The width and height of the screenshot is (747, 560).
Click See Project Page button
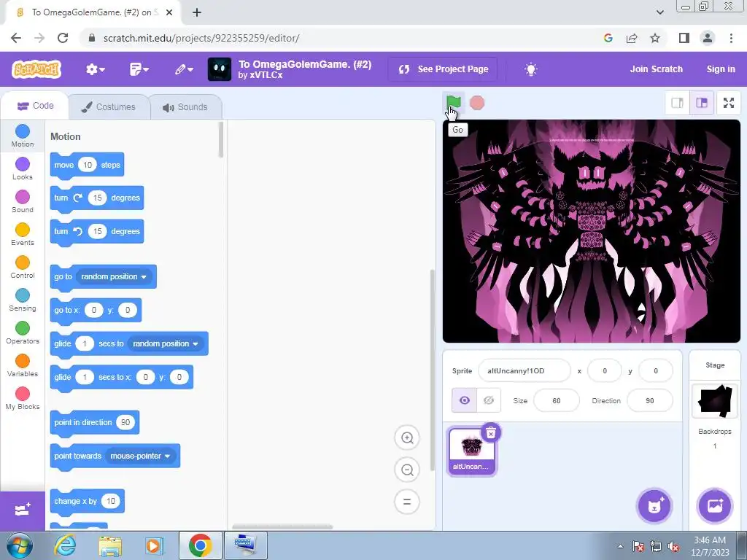[443, 69]
